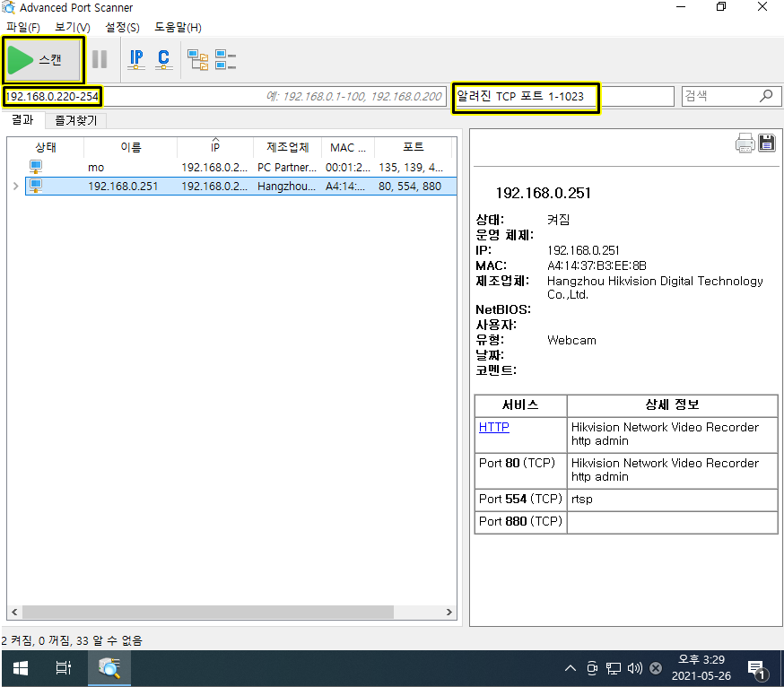Show hidden system tray icons
This screenshot has width=784, height=687.
click(x=570, y=668)
